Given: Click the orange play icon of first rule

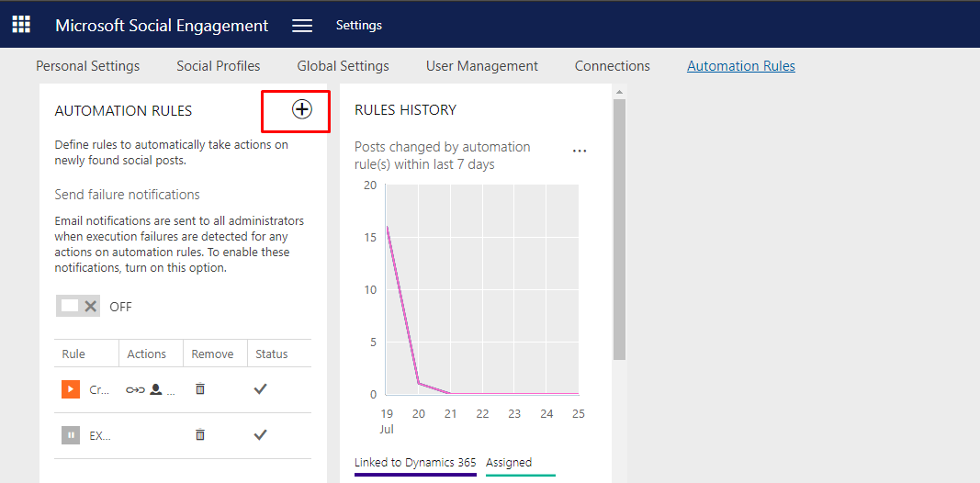Looking at the screenshot, I should (x=71, y=389).
